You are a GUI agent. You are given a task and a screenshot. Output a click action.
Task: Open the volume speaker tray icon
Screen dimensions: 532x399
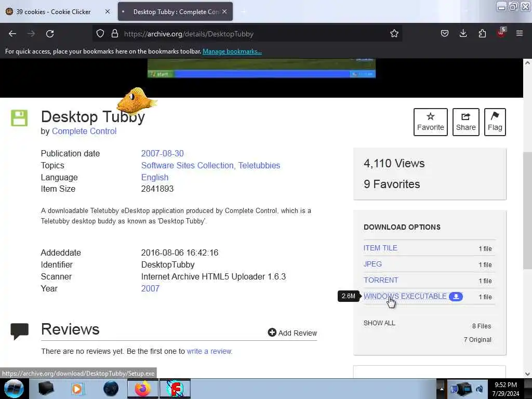coord(480,389)
